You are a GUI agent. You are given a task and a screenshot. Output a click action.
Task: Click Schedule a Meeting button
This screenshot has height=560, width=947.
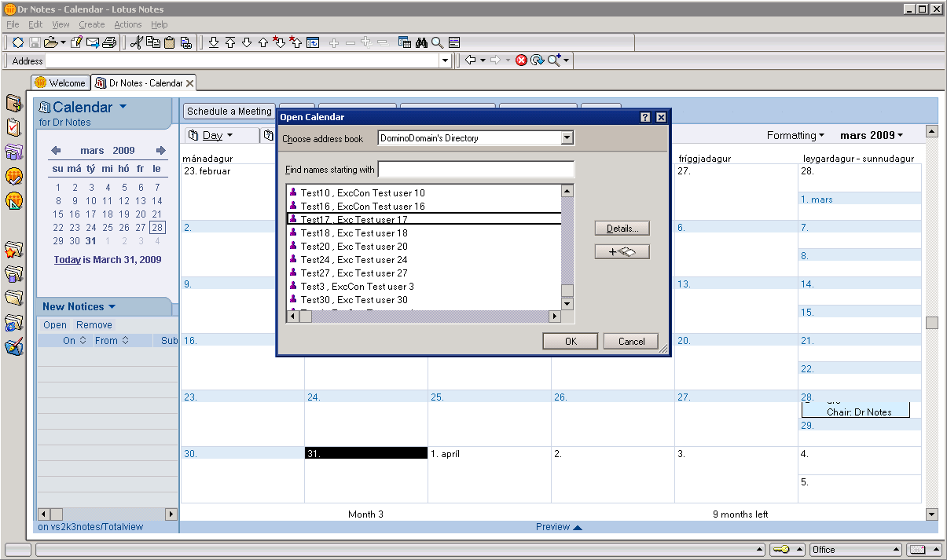pyautogui.click(x=229, y=112)
